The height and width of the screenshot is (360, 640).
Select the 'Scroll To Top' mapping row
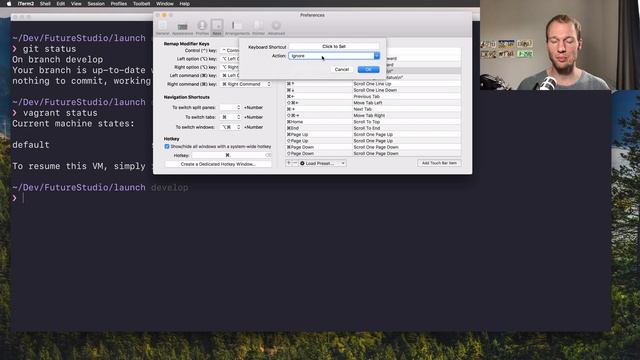click(x=373, y=122)
